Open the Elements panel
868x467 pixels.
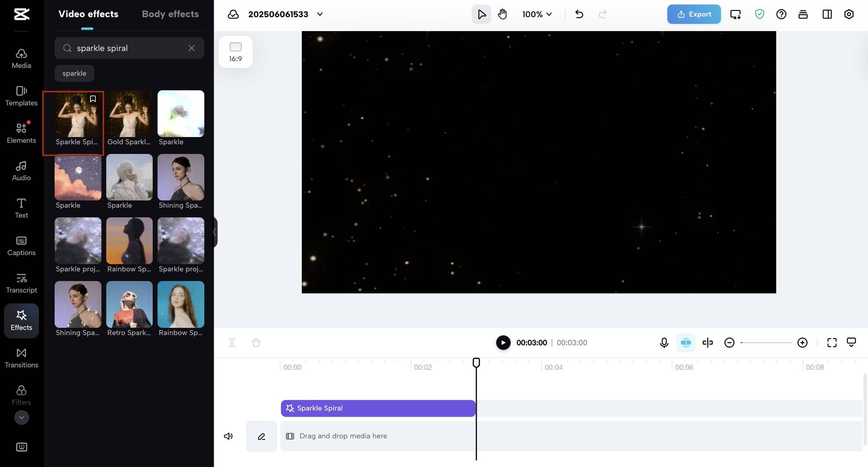coord(21,134)
